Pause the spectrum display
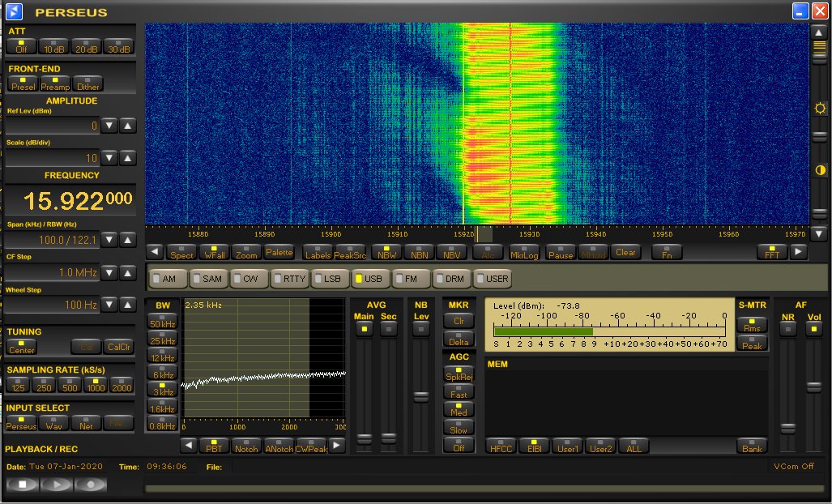Image resolution: width=832 pixels, height=504 pixels. coord(561,252)
